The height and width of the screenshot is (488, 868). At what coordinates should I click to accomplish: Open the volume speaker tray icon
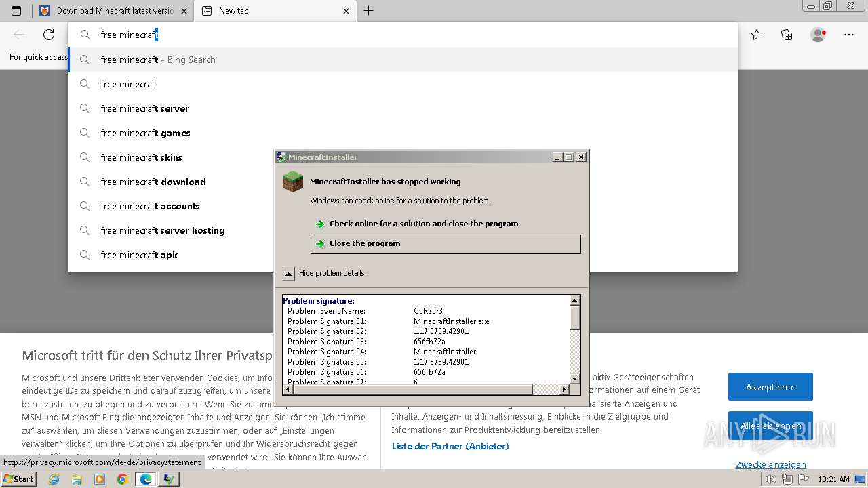click(772, 479)
